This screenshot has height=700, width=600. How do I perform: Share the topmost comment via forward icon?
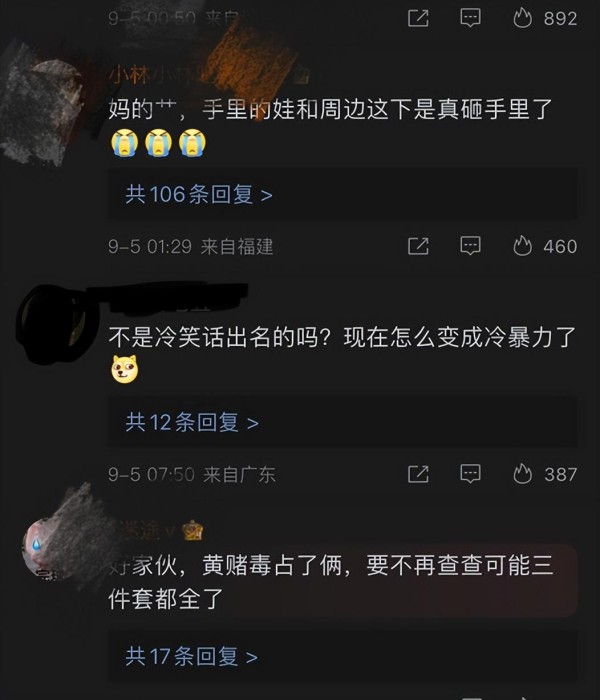coord(418,18)
